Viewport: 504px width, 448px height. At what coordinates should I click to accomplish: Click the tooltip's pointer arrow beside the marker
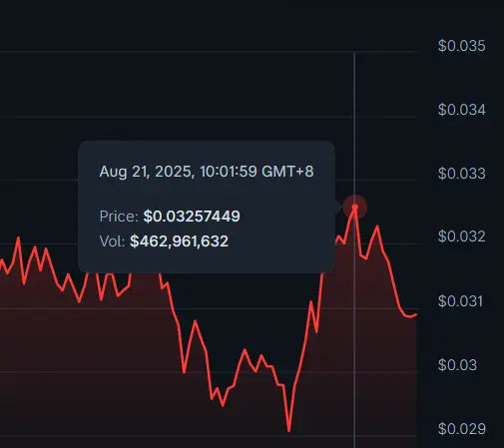click(338, 208)
